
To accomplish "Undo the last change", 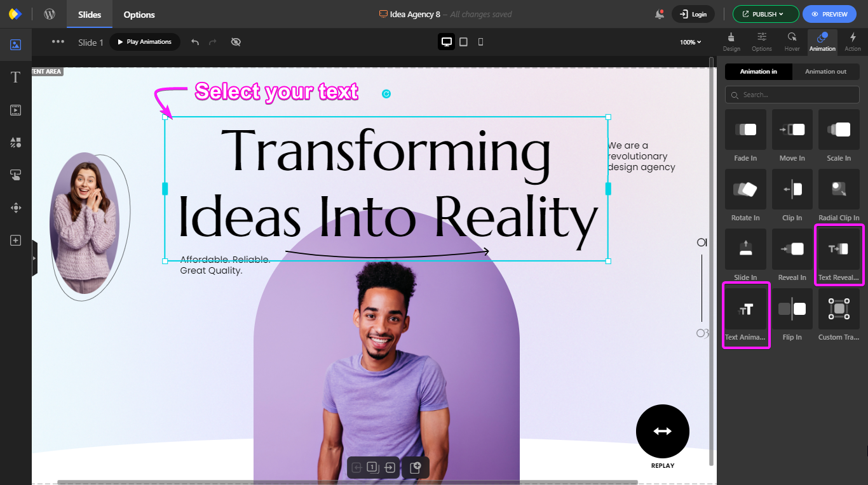I will coord(195,42).
